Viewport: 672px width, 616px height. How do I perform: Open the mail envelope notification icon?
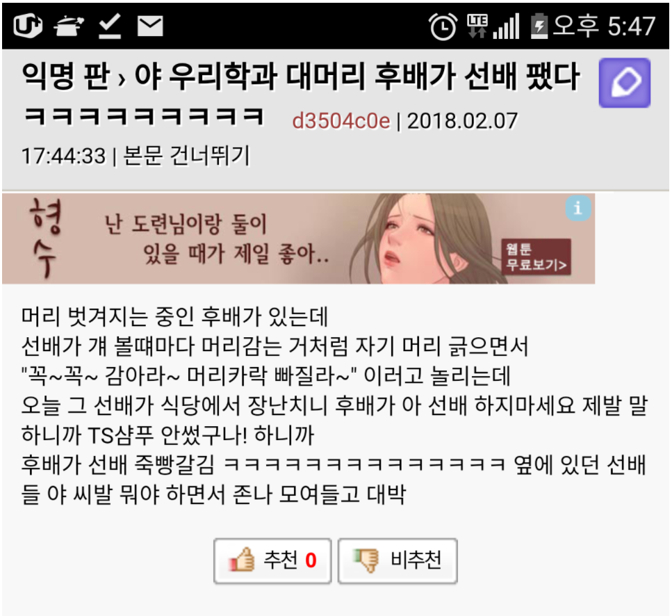tap(150, 26)
